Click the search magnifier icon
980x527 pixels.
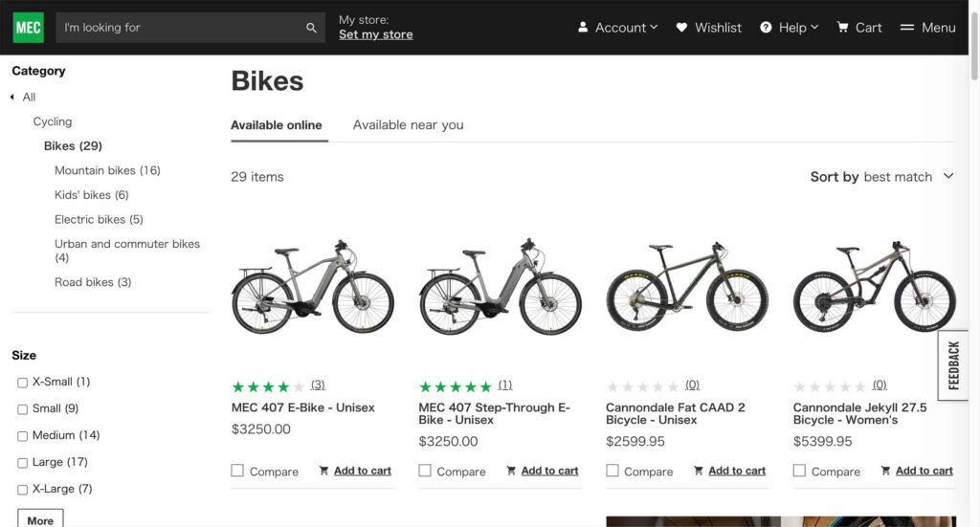tap(311, 28)
